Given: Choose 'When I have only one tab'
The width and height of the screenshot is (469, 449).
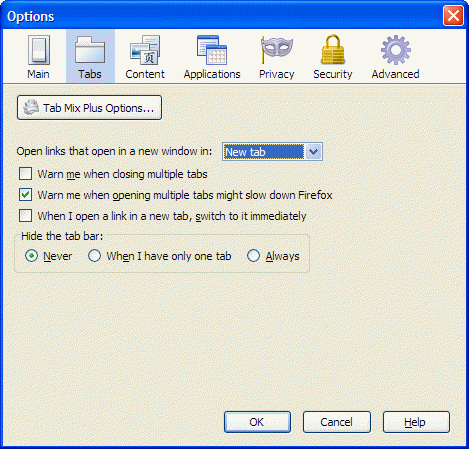Looking at the screenshot, I should click(94, 256).
